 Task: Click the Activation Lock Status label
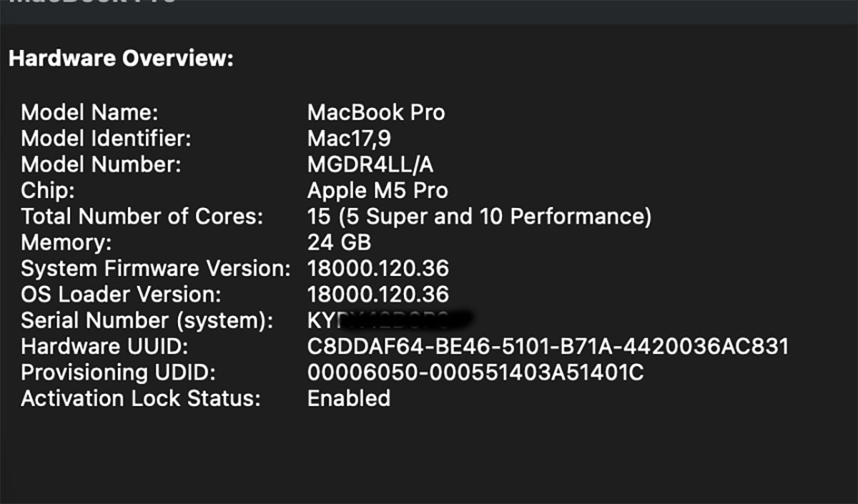(141, 398)
